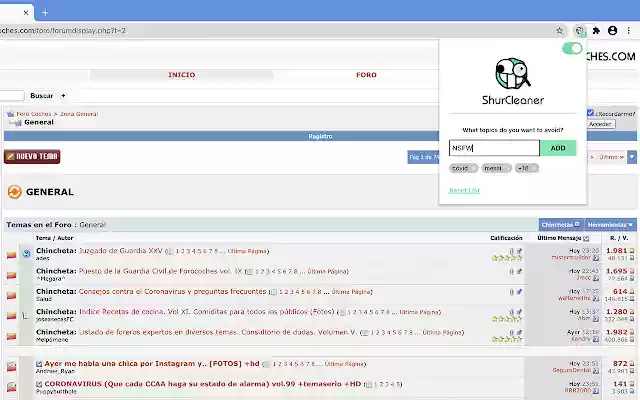Open reply count 872 link
This screenshot has height=400, width=640.
click(620, 364)
